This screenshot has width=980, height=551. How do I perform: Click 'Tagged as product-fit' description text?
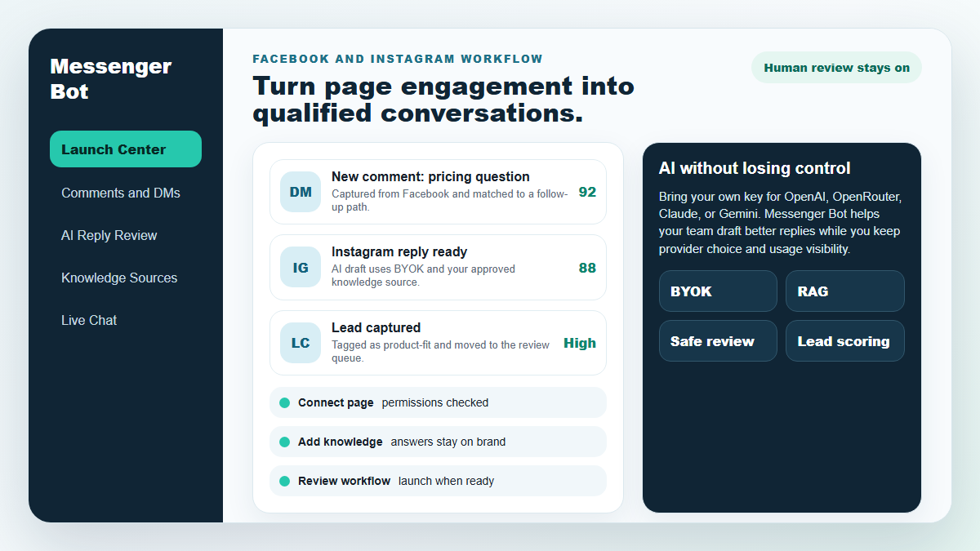441,351
